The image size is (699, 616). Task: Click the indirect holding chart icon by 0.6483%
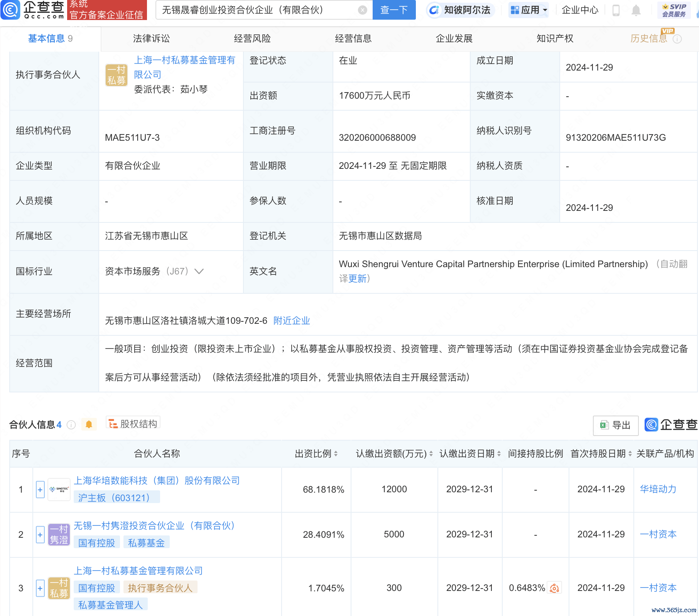[554, 588]
